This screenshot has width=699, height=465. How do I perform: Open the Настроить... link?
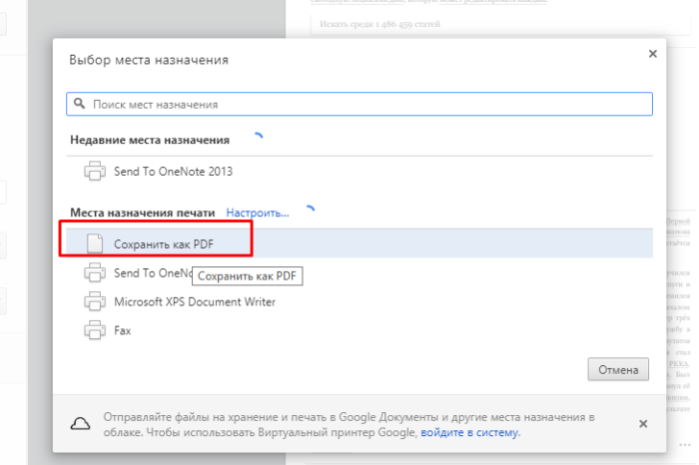tap(257, 213)
